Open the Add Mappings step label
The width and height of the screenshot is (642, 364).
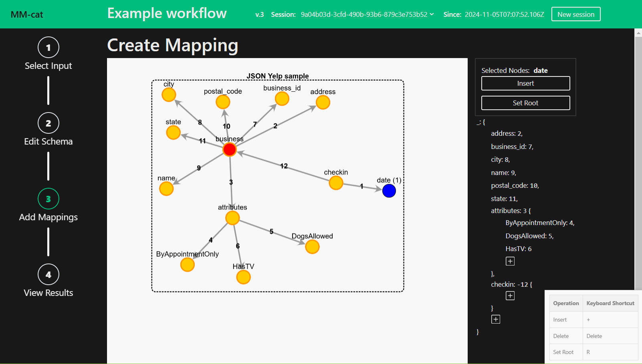48,217
